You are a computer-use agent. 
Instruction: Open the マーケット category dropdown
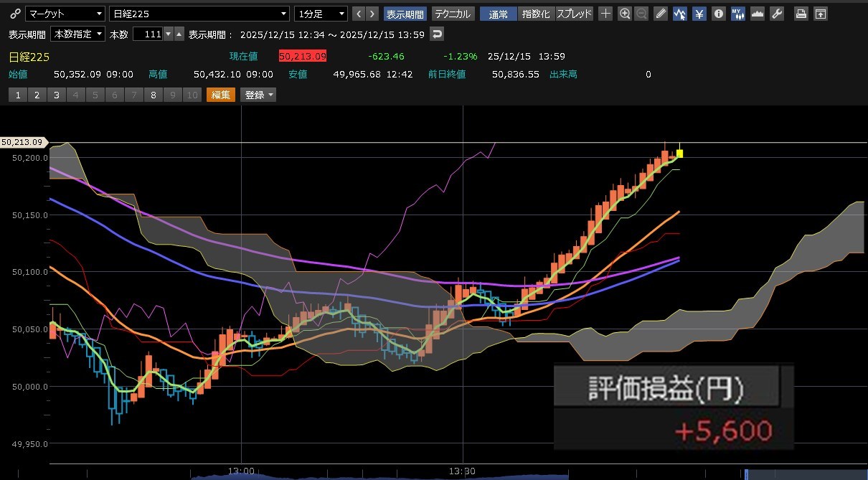pos(65,14)
